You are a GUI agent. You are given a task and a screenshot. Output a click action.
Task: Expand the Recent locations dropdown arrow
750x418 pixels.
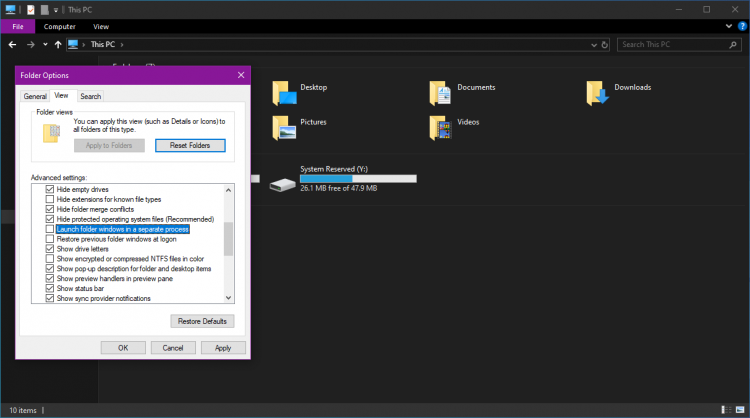45,44
